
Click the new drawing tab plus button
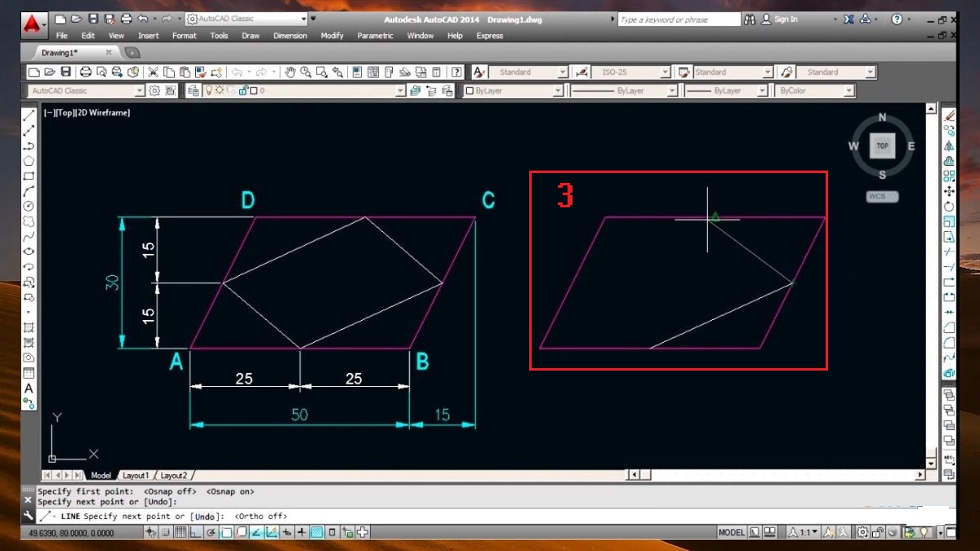[x=132, y=52]
